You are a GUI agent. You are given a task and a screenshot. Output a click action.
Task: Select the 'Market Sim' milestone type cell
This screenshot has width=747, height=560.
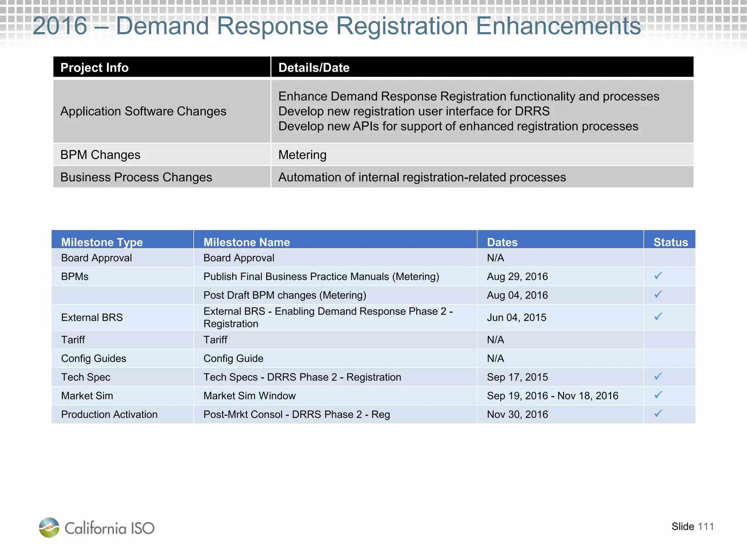pyautogui.click(x=123, y=396)
